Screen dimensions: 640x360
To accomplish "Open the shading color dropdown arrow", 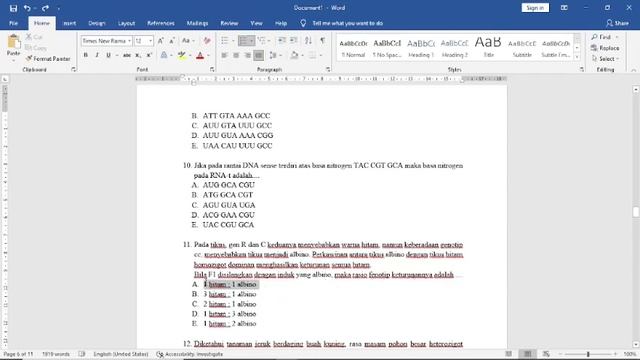I will pos(302,55).
